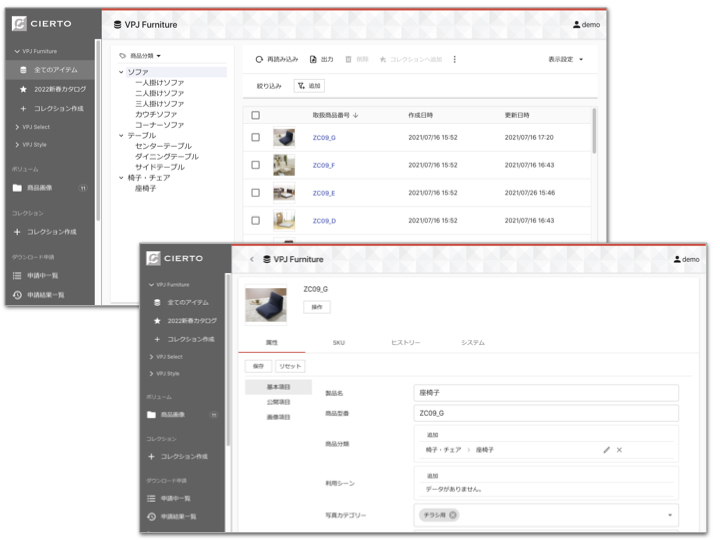Click the 再読み込み reload icon
720x540 pixels.
click(259, 60)
